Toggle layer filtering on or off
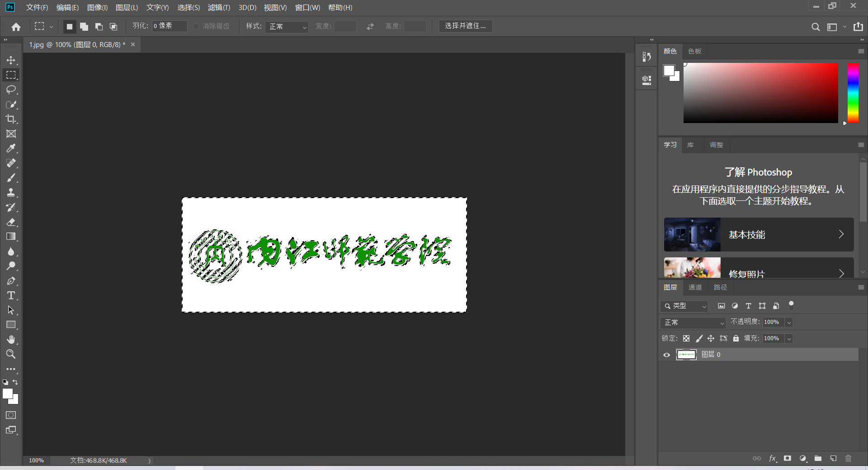868x470 pixels. point(791,306)
